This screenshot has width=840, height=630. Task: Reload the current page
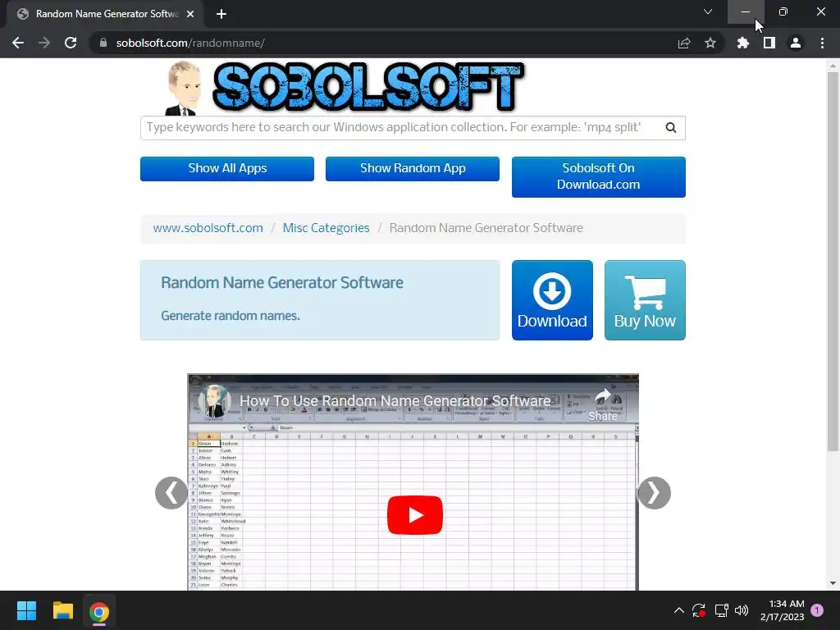(71, 43)
